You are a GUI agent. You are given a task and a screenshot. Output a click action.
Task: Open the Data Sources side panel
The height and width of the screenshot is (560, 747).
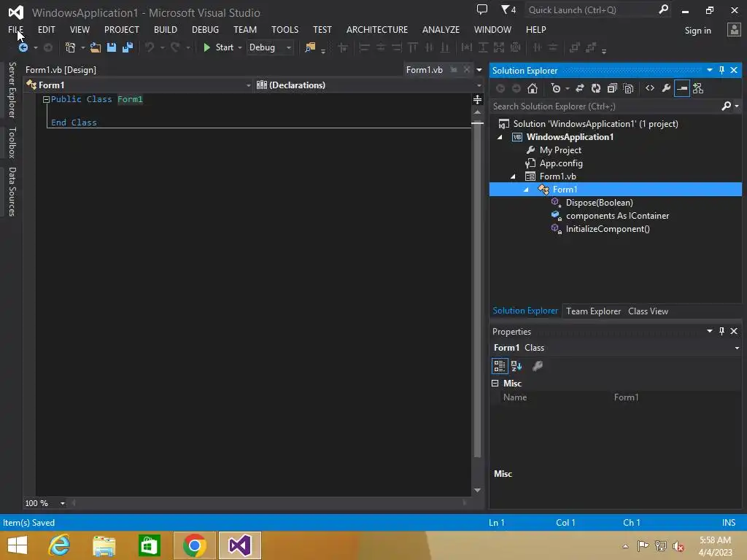point(12,192)
